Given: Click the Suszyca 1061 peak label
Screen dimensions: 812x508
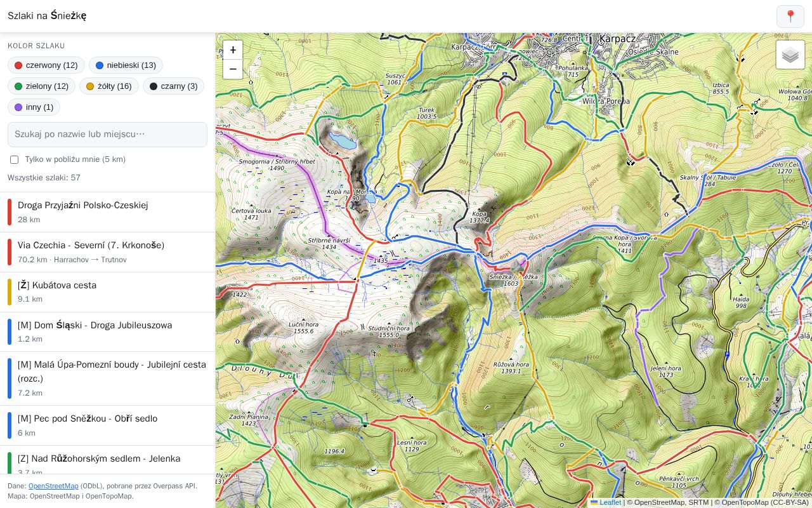Looking at the screenshot, I should [x=395, y=78].
